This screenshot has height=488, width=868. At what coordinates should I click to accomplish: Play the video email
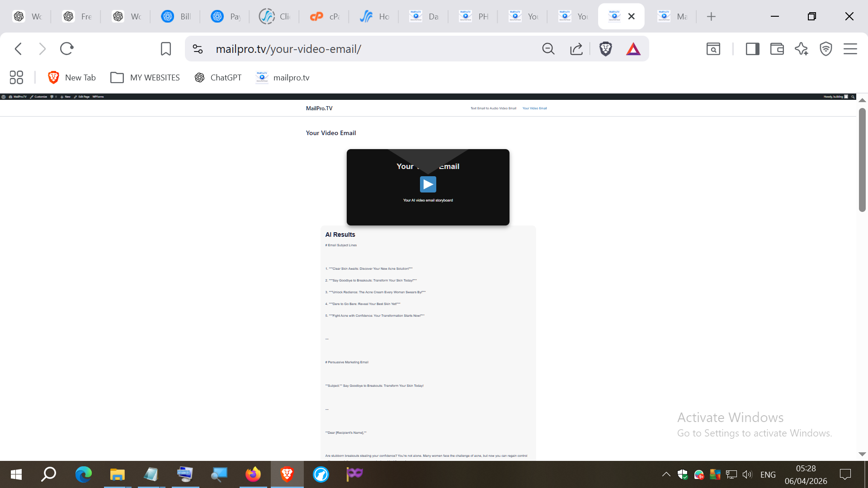point(428,184)
